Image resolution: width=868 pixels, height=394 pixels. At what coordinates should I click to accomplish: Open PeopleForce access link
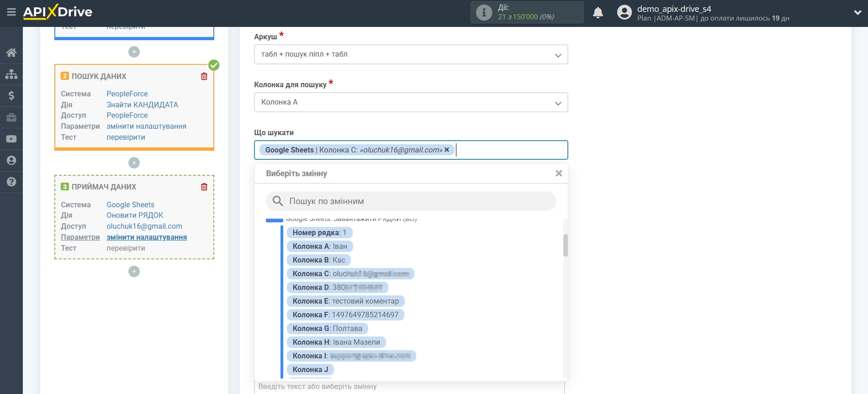tap(127, 115)
